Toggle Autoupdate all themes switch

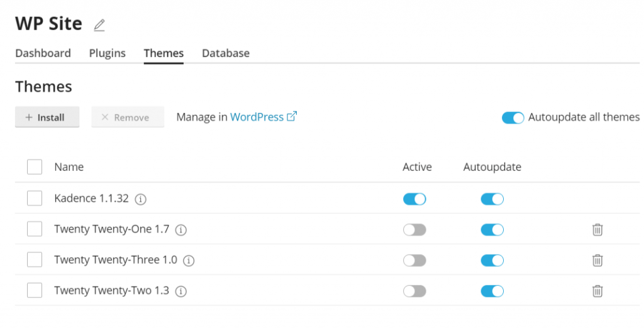(513, 118)
